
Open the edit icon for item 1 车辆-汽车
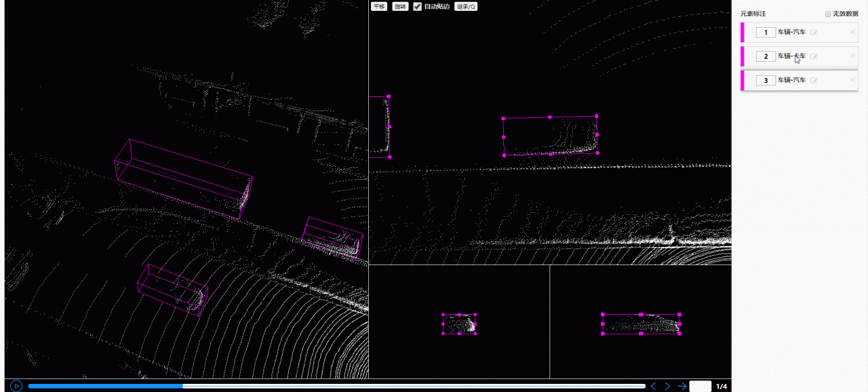click(x=814, y=32)
